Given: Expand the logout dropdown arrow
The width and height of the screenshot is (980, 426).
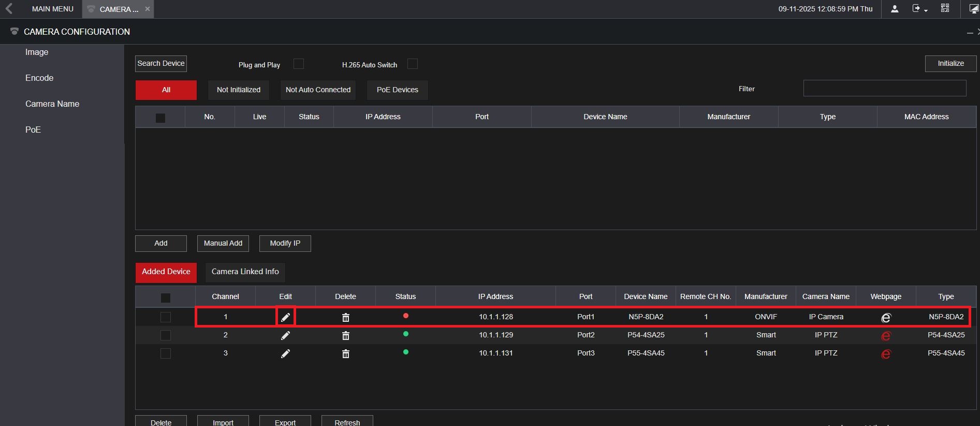Looking at the screenshot, I should coord(926,10).
